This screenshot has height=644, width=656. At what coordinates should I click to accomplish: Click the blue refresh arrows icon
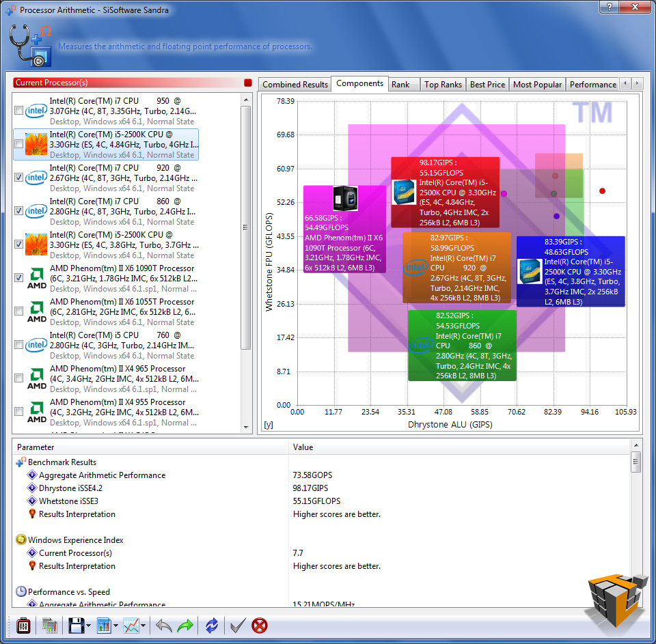(212, 626)
